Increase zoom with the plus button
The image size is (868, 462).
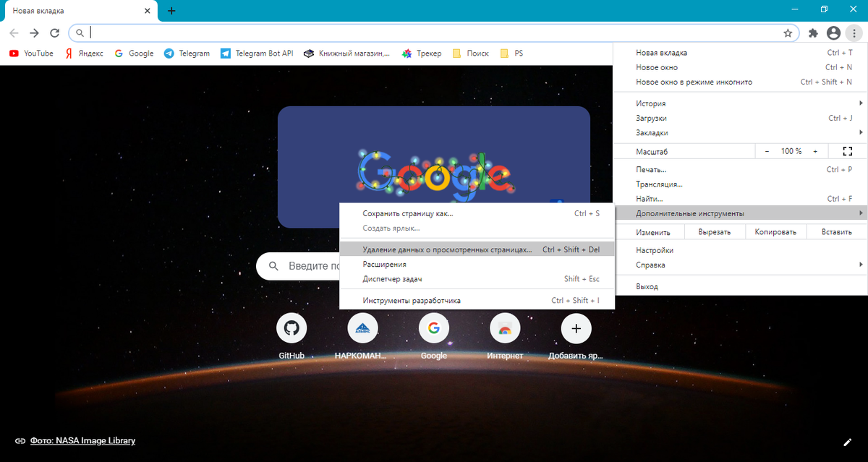[815, 151]
